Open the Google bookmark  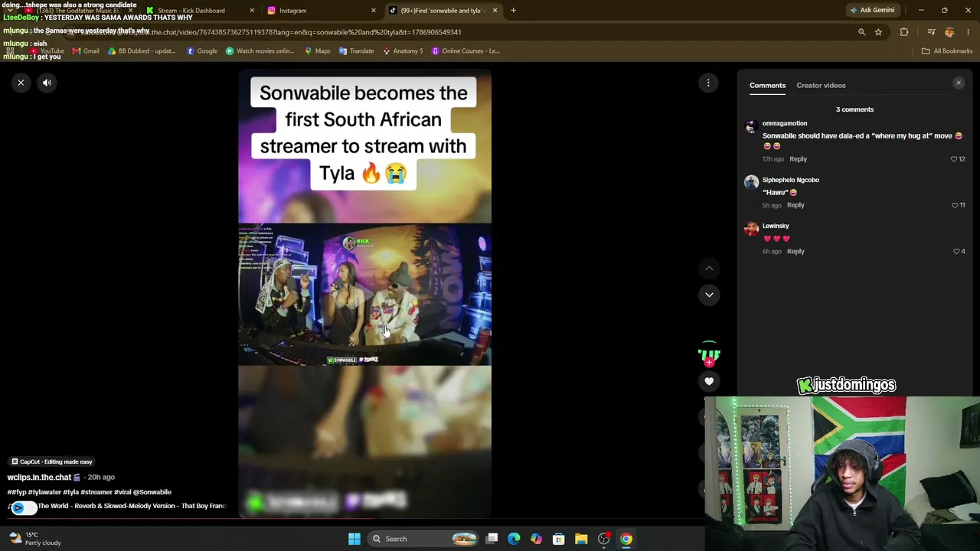pyautogui.click(x=202, y=51)
